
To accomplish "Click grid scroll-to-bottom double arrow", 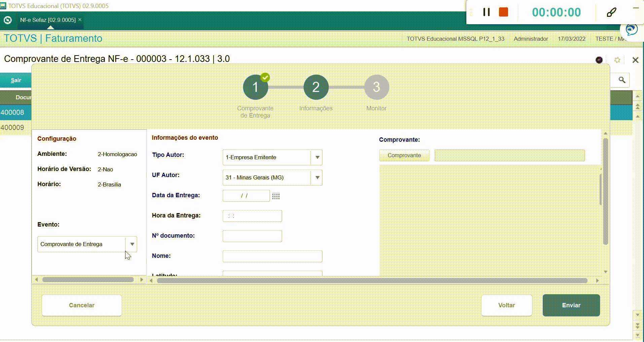I will 638,326.
